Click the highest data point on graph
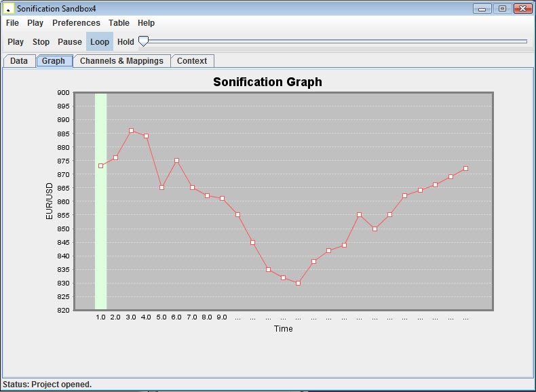Viewport: 536px width, 392px height. pos(131,131)
